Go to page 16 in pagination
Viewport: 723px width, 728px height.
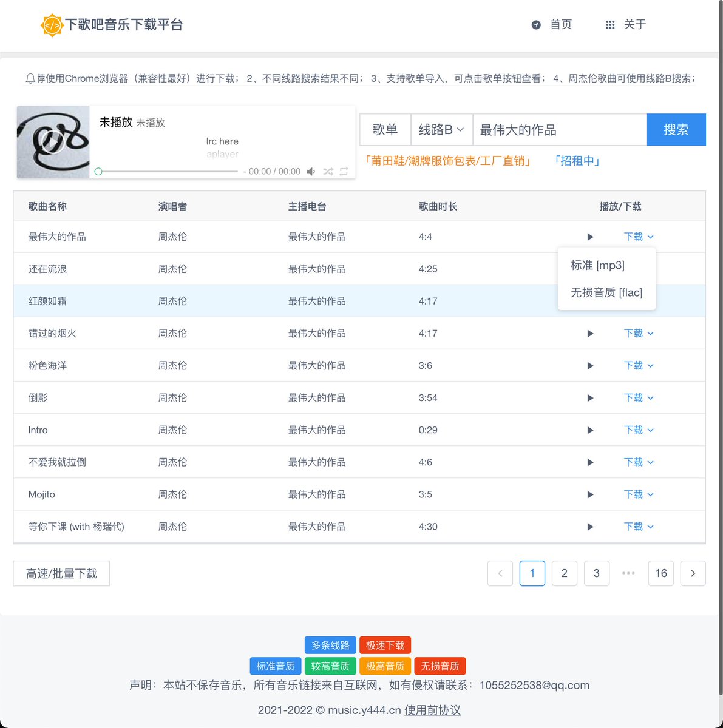(660, 573)
